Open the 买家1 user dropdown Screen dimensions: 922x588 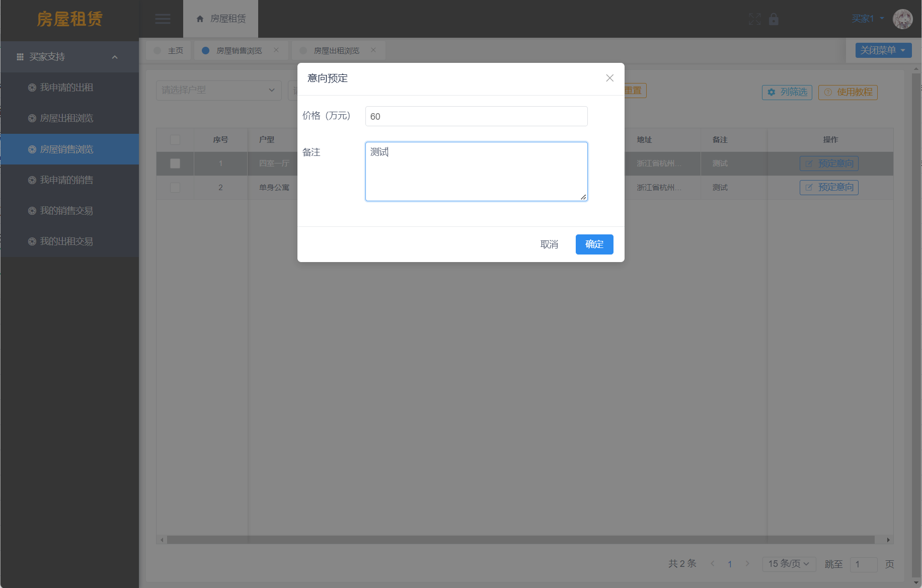[x=868, y=19]
